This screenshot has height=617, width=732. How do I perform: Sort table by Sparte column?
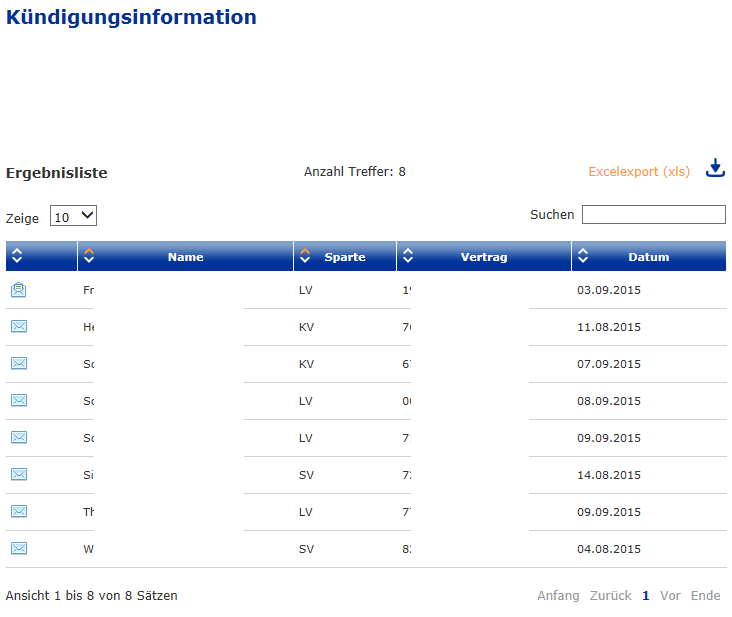[344, 257]
